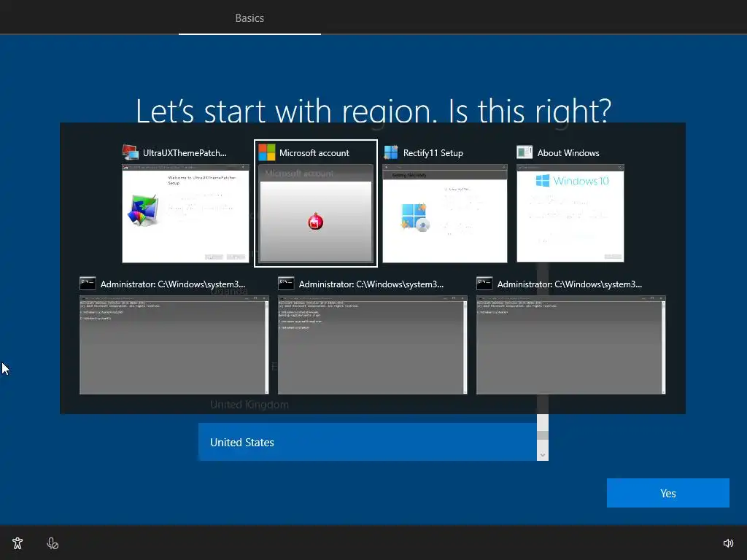The width and height of the screenshot is (747, 560).
Task: Open the Basics tab
Action: [x=249, y=17]
